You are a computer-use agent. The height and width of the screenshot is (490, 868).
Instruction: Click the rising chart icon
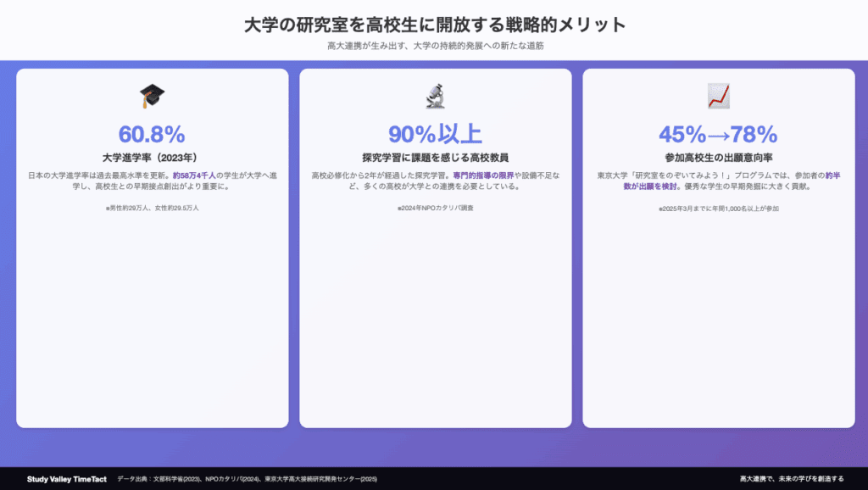718,97
